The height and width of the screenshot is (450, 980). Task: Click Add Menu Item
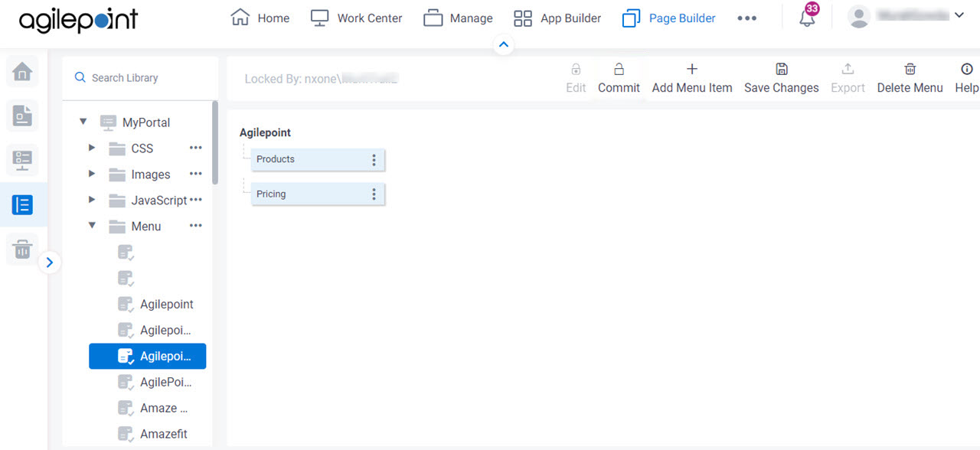[692, 79]
